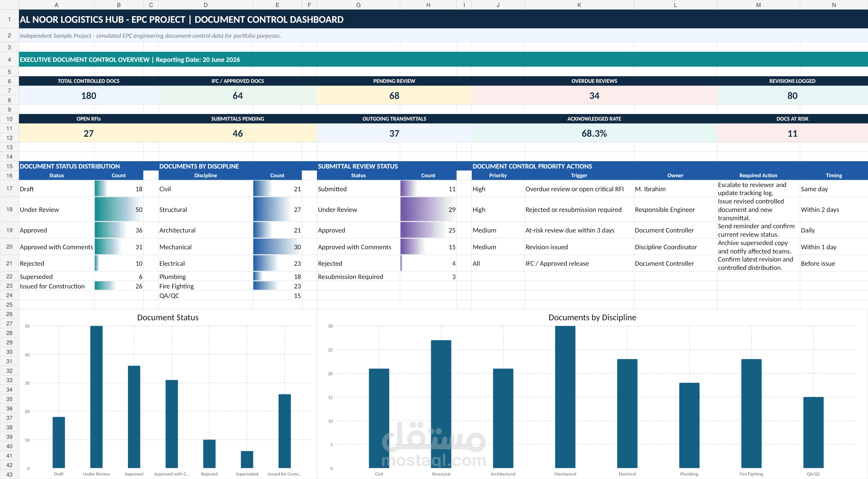
Task: Select the Issued for Construction cell
Action: point(57,286)
